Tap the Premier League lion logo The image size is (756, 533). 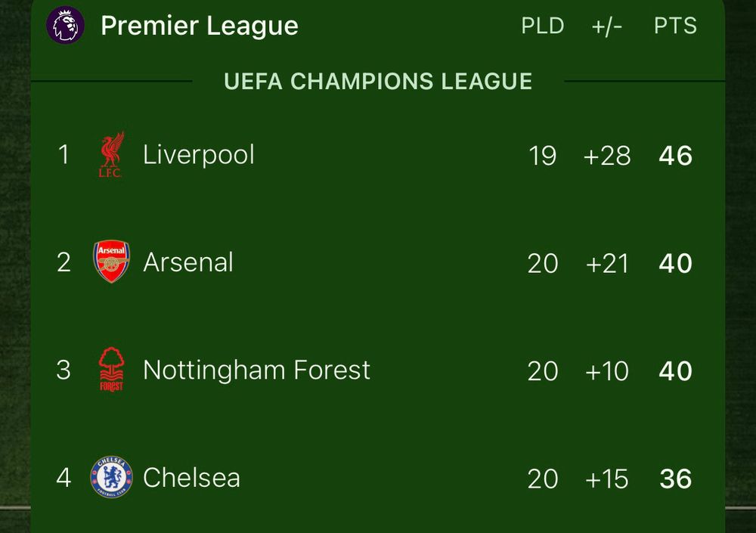click(x=65, y=25)
